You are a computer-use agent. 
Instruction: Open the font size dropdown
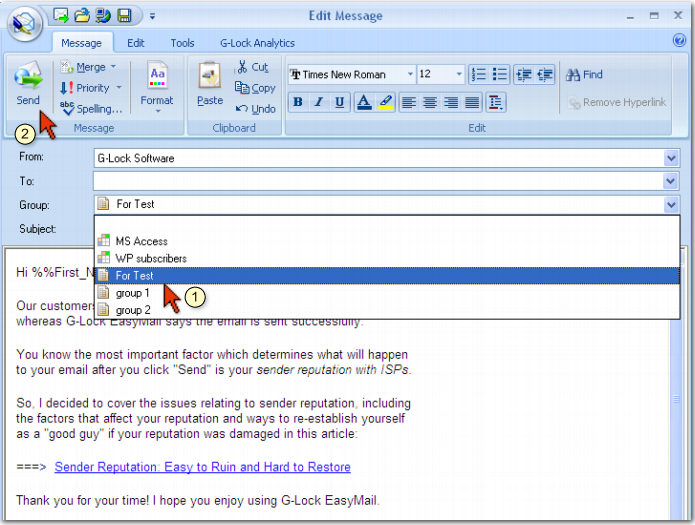pyautogui.click(x=459, y=74)
